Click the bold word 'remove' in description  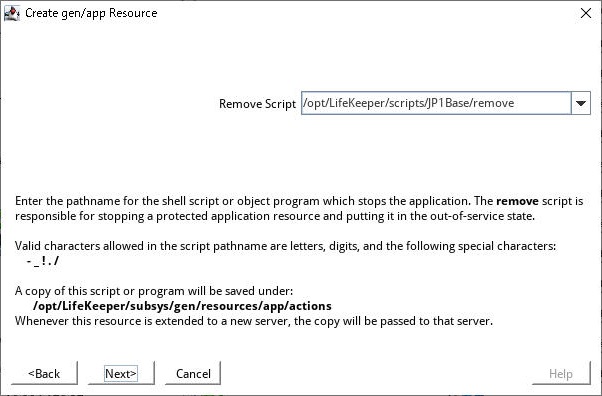click(517, 201)
